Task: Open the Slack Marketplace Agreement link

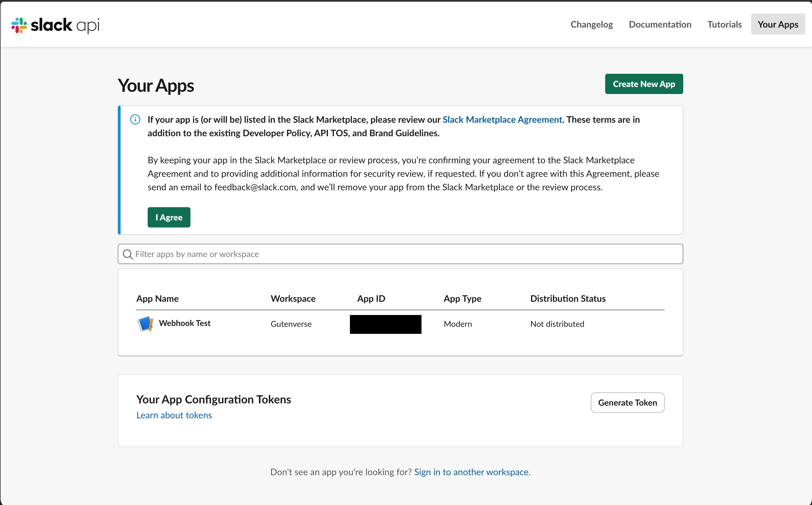Action: coord(502,120)
